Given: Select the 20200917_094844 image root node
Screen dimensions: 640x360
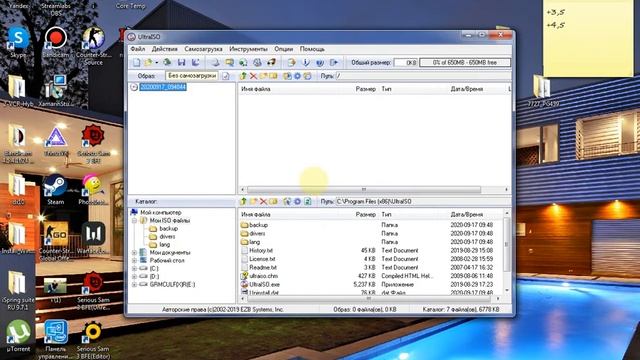Looking at the screenshot, I should [x=163, y=87].
